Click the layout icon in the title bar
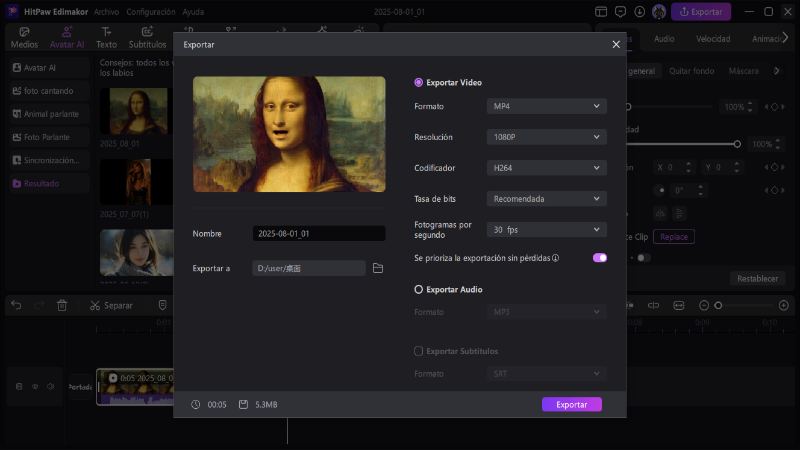 tap(601, 12)
